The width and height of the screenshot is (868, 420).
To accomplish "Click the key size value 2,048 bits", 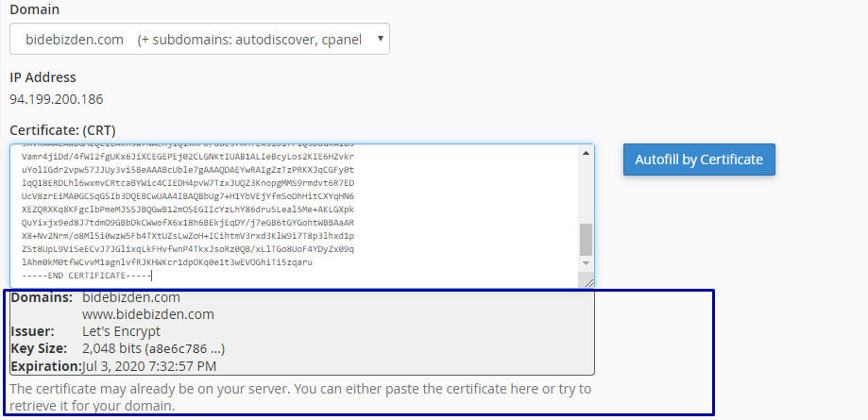I will 153,349.
